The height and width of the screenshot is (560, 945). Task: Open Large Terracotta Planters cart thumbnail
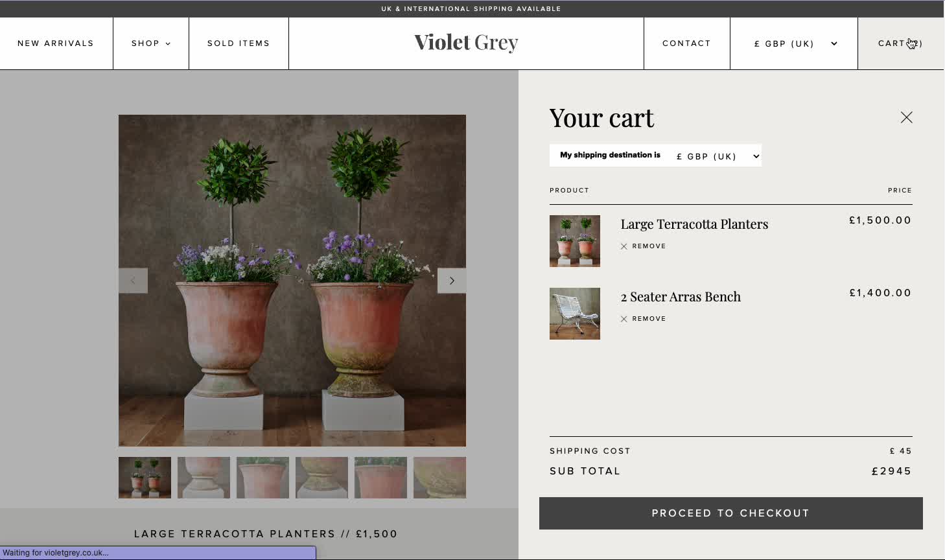point(575,241)
